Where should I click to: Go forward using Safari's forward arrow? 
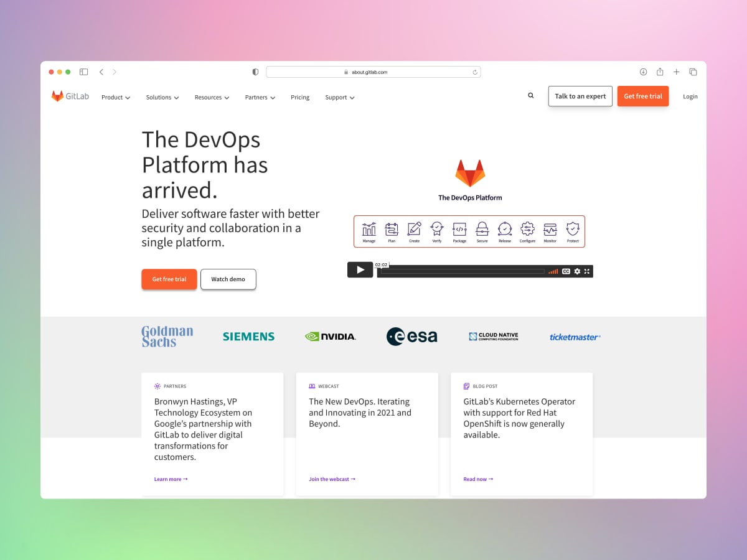[x=115, y=72]
